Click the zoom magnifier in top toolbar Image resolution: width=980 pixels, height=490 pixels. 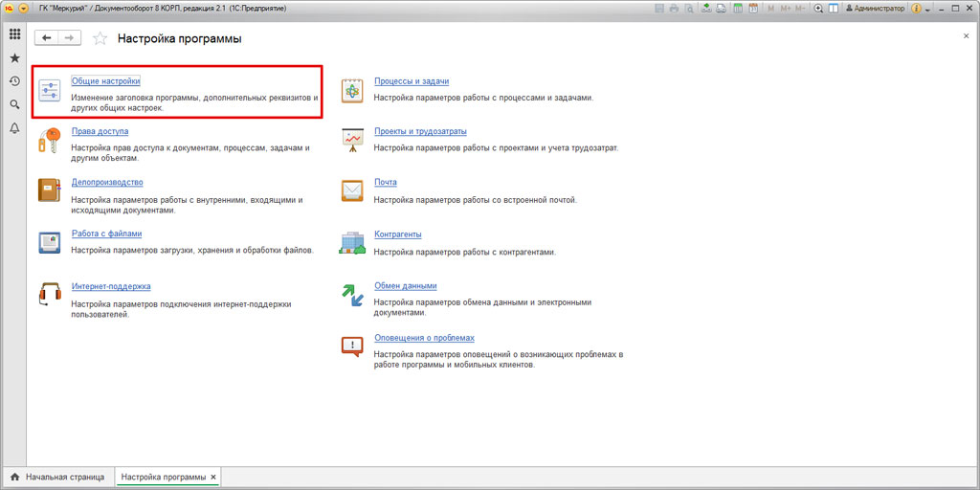[x=818, y=8]
